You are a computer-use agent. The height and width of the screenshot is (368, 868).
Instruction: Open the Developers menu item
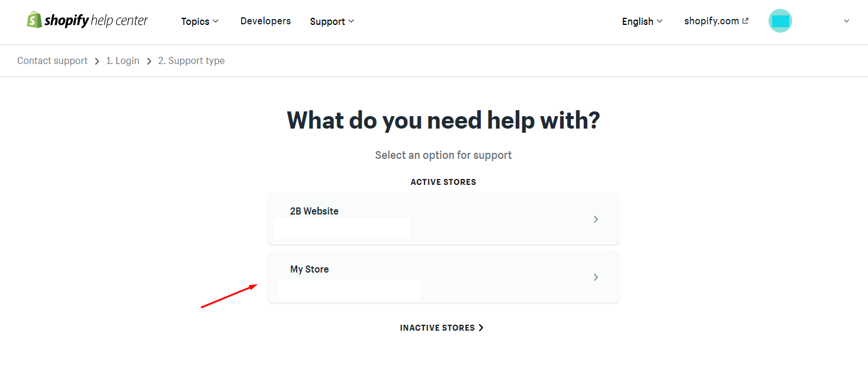(x=265, y=21)
